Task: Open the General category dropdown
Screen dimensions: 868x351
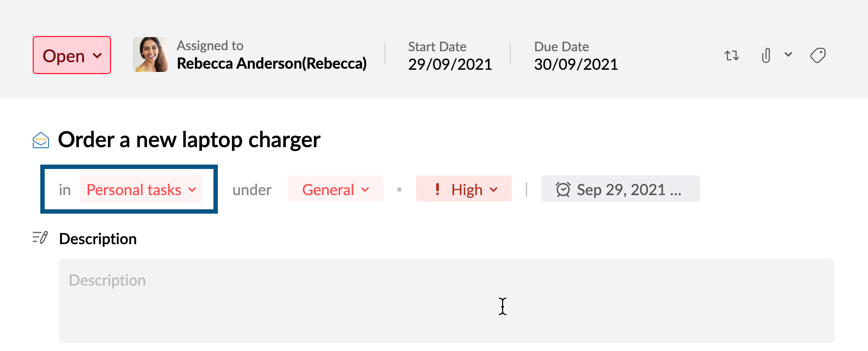Action: coord(335,190)
